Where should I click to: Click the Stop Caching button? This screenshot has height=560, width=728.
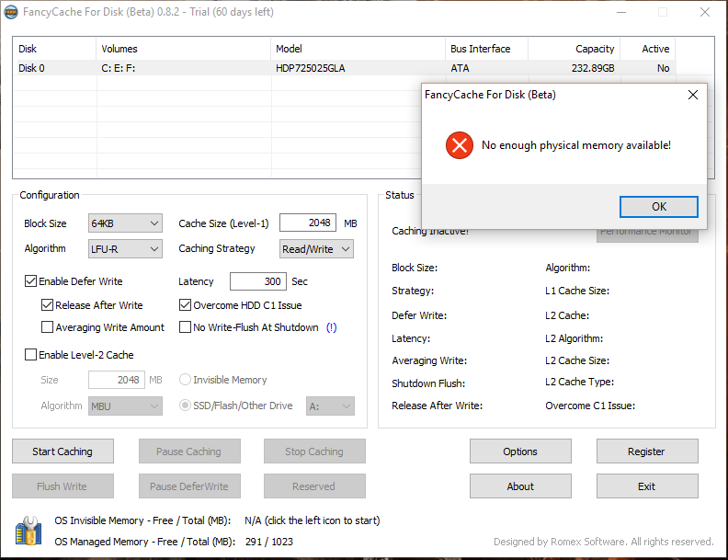tap(314, 451)
